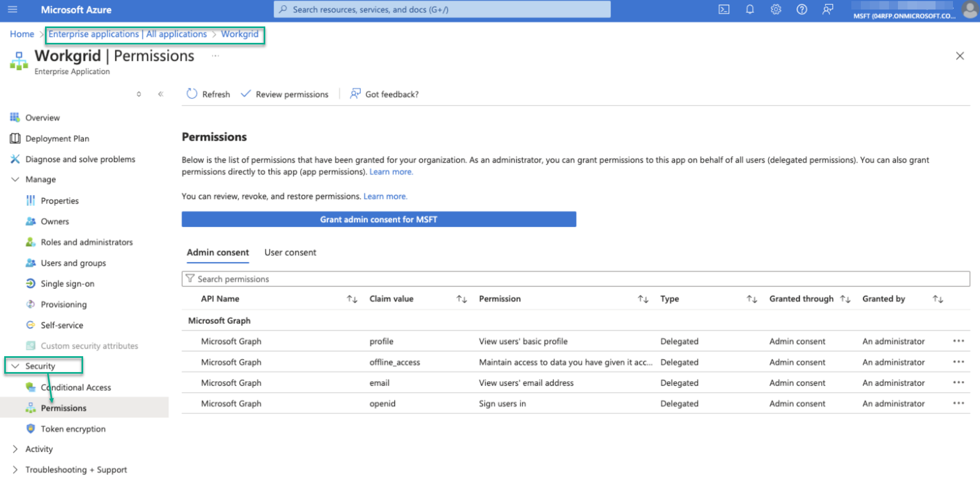Open Token encryption page
980x479 pixels.
point(73,429)
